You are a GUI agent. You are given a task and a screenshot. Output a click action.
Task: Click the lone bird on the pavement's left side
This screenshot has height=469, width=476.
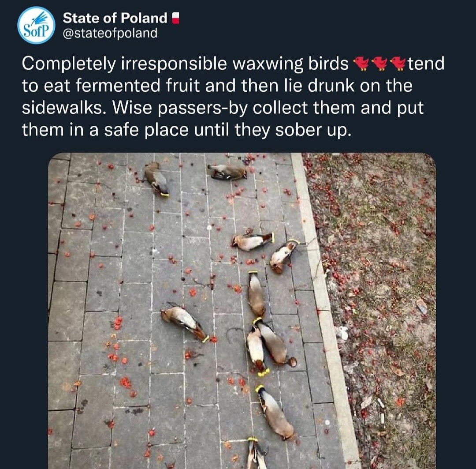click(185, 323)
